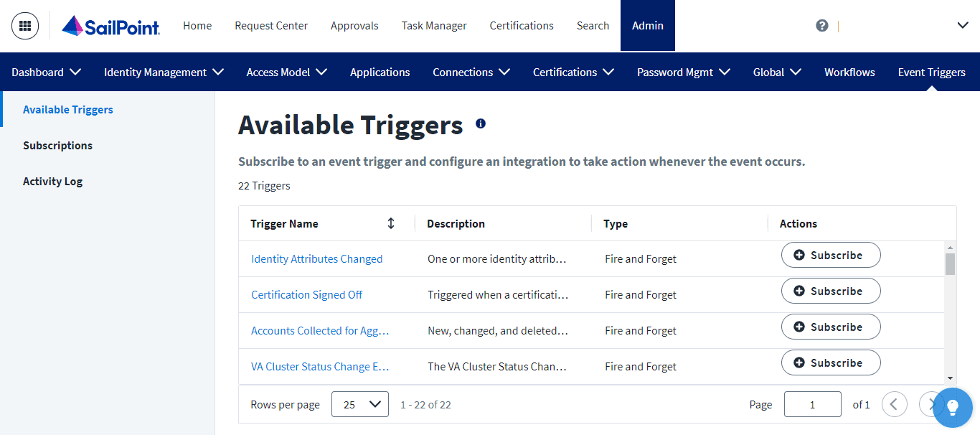Go to next page with right arrow icon

click(933, 404)
